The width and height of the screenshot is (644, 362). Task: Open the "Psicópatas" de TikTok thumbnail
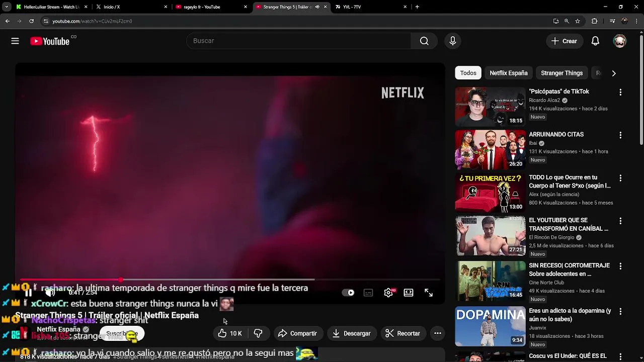tap(490, 107)
